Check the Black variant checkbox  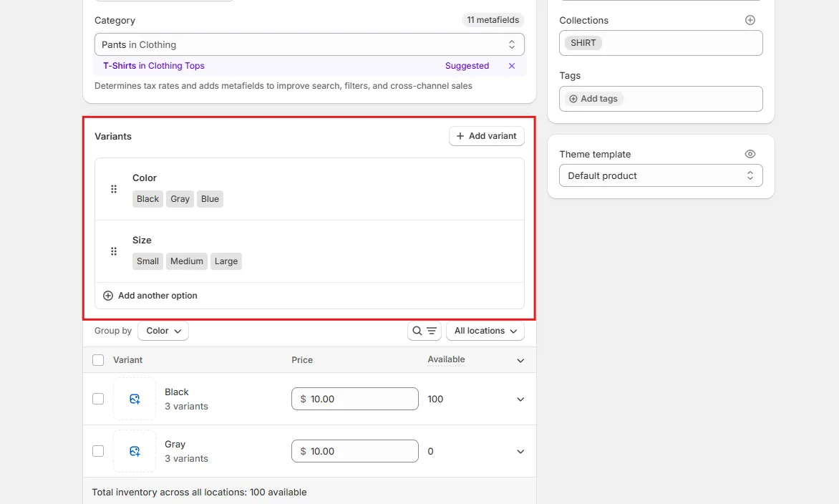[x=98, y=399]
